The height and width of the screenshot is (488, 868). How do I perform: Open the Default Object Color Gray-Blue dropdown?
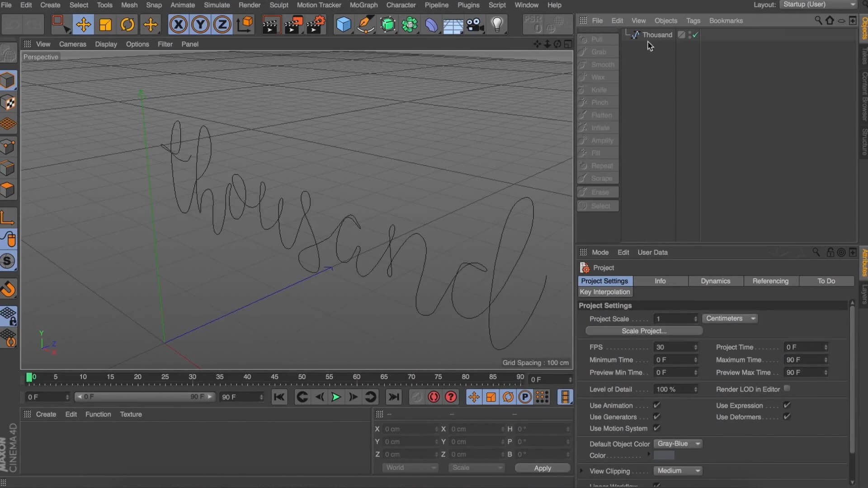(x=678, y=444)
